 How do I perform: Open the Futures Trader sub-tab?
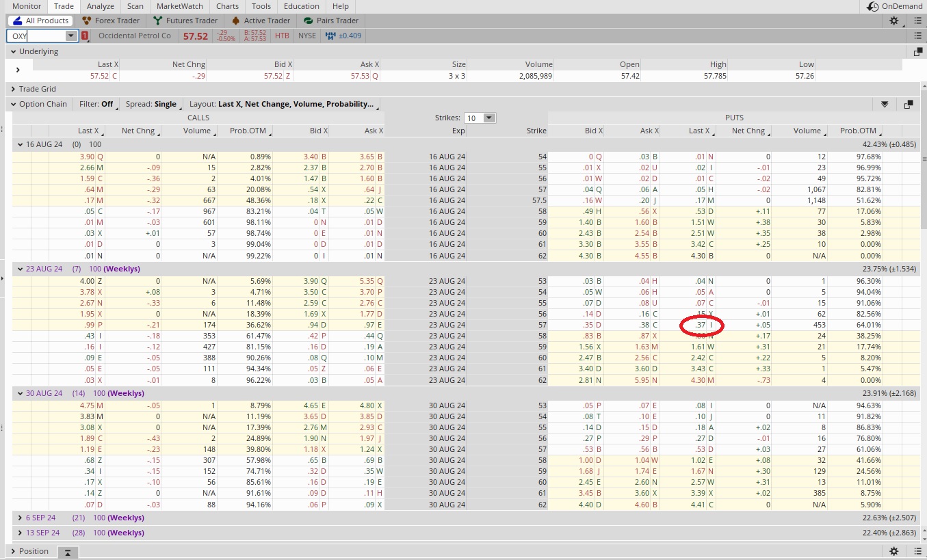(x=186, y=21)
